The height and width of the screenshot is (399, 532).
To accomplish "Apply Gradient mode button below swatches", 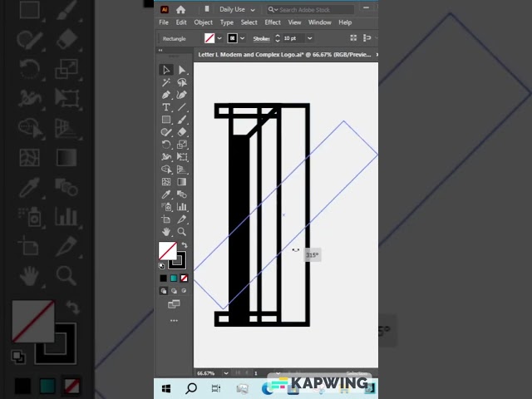I will (x=174, y=278).
